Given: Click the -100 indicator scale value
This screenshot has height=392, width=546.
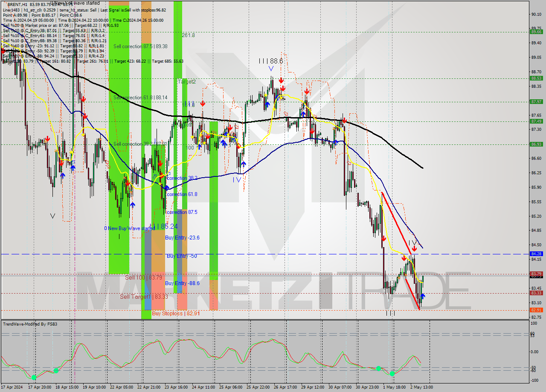Looking at the screenshot, I should pyautogui.click(x=535, y=380).
